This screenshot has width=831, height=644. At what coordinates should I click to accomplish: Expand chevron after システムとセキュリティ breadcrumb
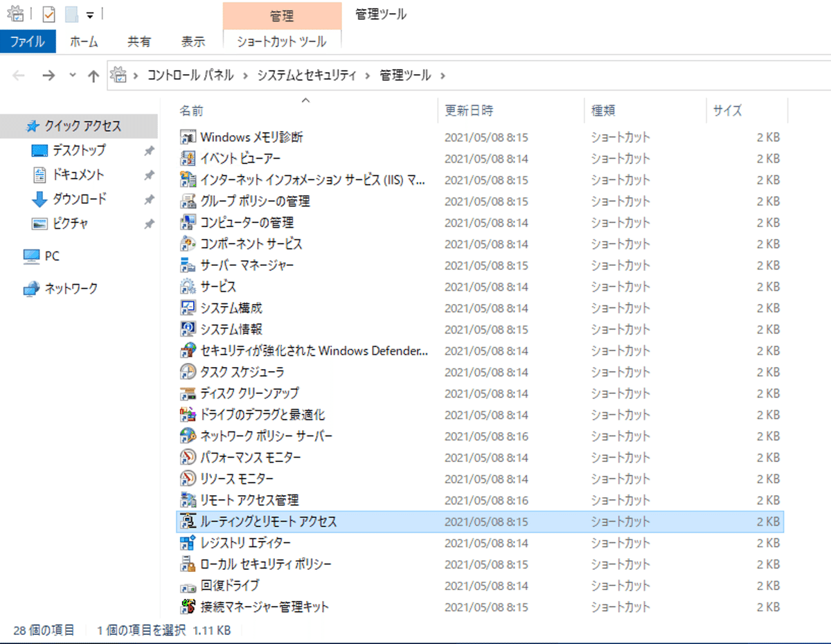[x=368, y=75]
